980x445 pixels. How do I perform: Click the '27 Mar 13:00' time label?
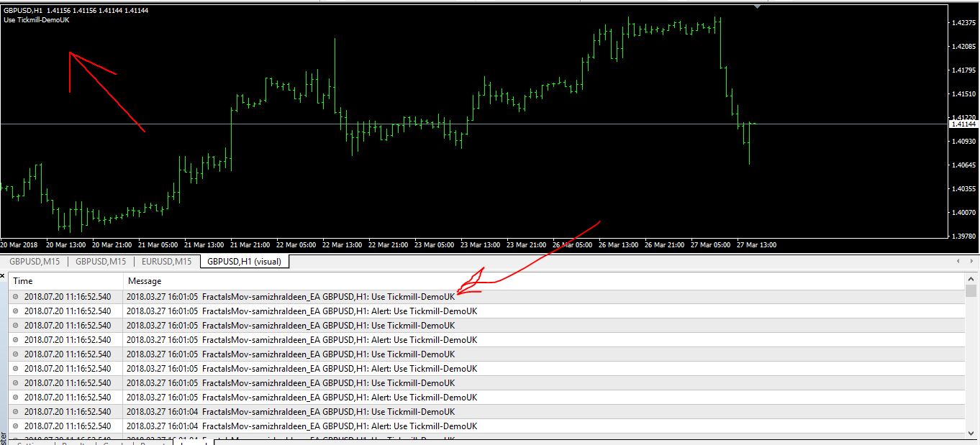coord(757,245)
